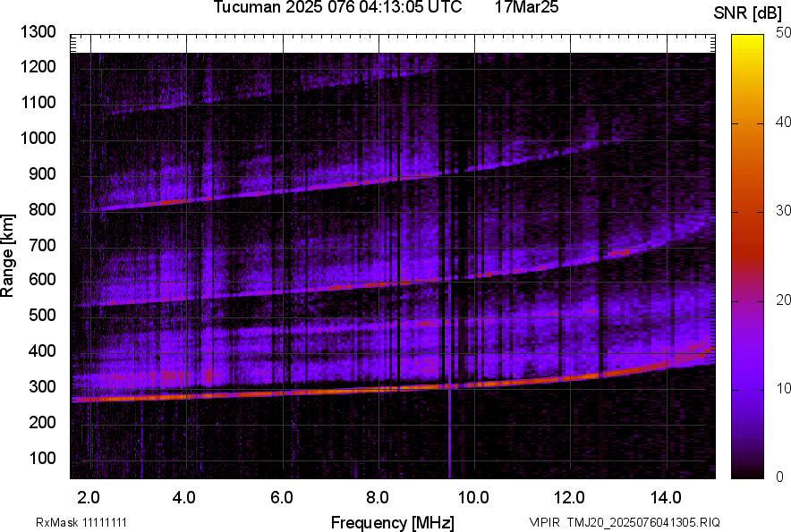Click colorbar tick value 20
This screenshot has width=791, height=532.
(x=783, y=300)
